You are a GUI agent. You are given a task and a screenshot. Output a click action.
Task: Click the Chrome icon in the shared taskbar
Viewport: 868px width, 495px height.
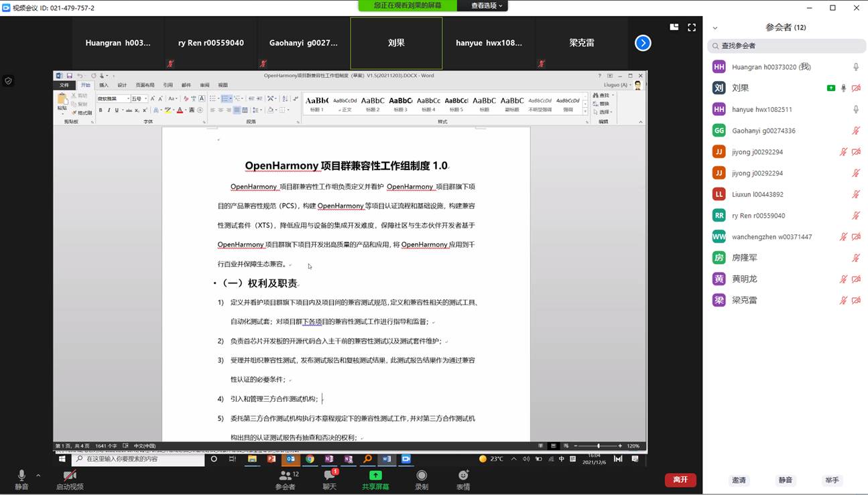[310, 459]
